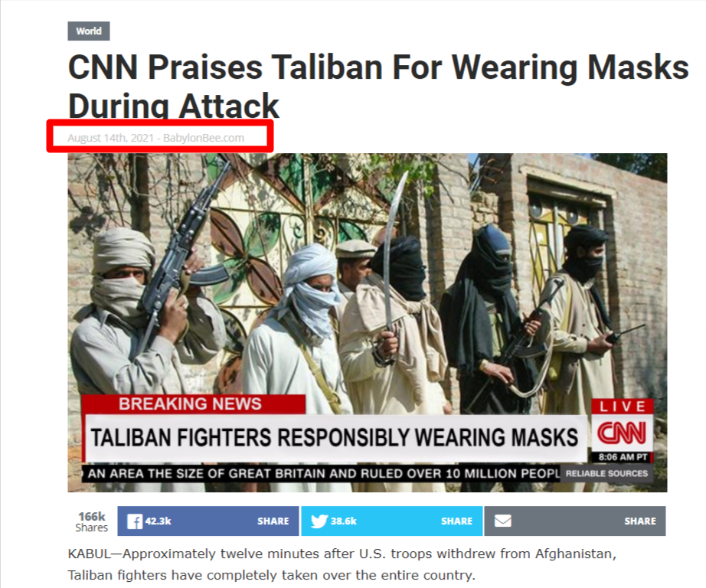The height and width of the screenshot is (588, 706).
Task: Open the BabylonBee.com source link
Action: coord(204,138)
